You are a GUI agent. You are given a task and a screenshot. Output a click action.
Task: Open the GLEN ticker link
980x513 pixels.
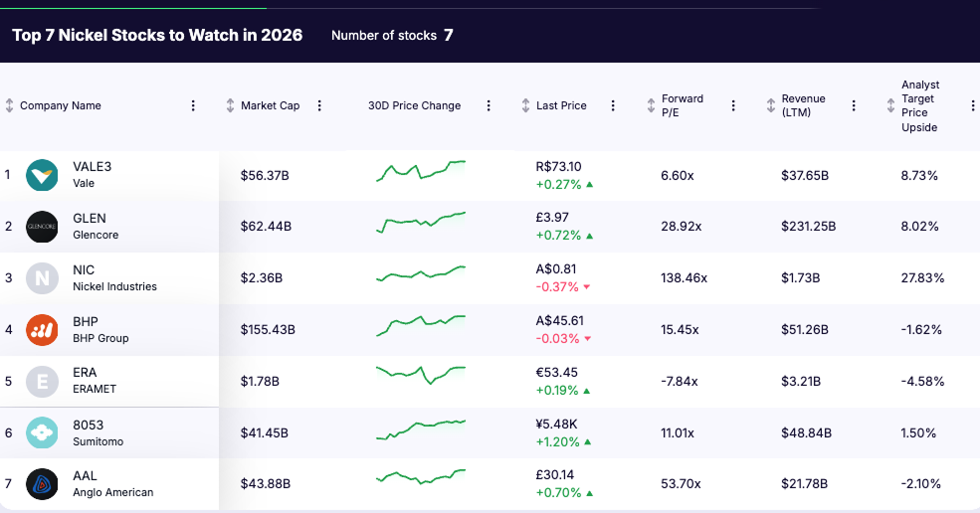pyautogui.click(x=90, y=218)
